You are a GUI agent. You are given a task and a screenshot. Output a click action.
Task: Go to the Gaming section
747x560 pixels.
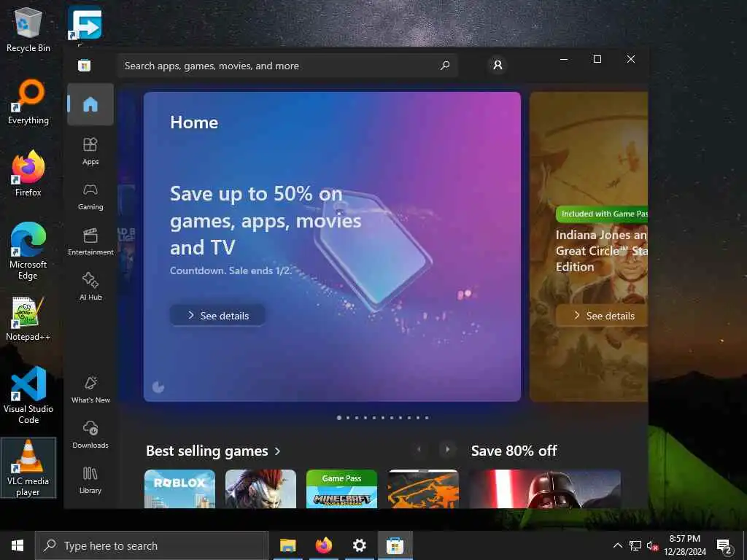[x=90, y=196]
